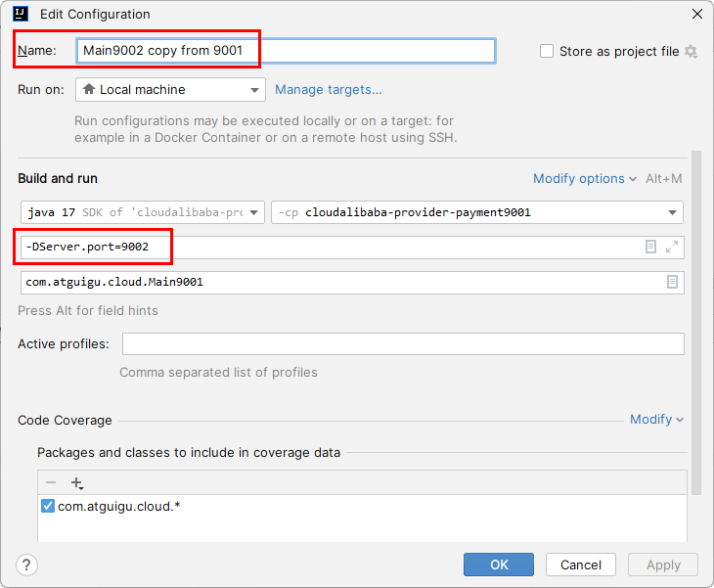
Task: Open the Modify options menu
Action: (x=584, y=179)
